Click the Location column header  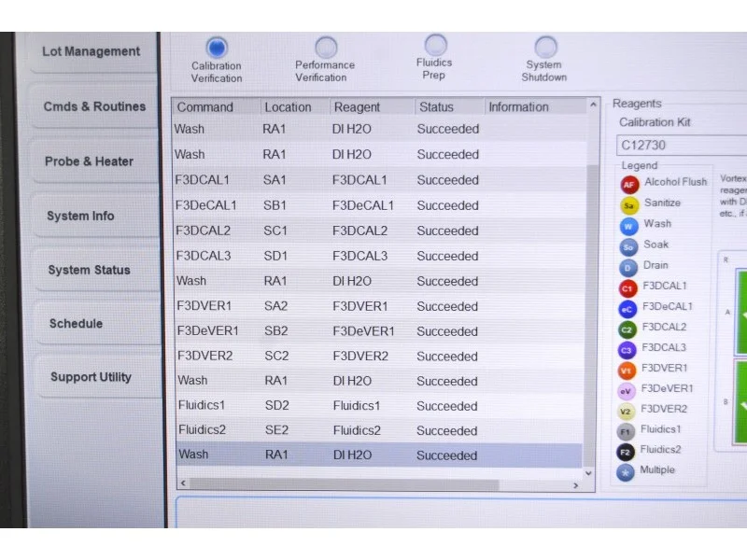295,106
